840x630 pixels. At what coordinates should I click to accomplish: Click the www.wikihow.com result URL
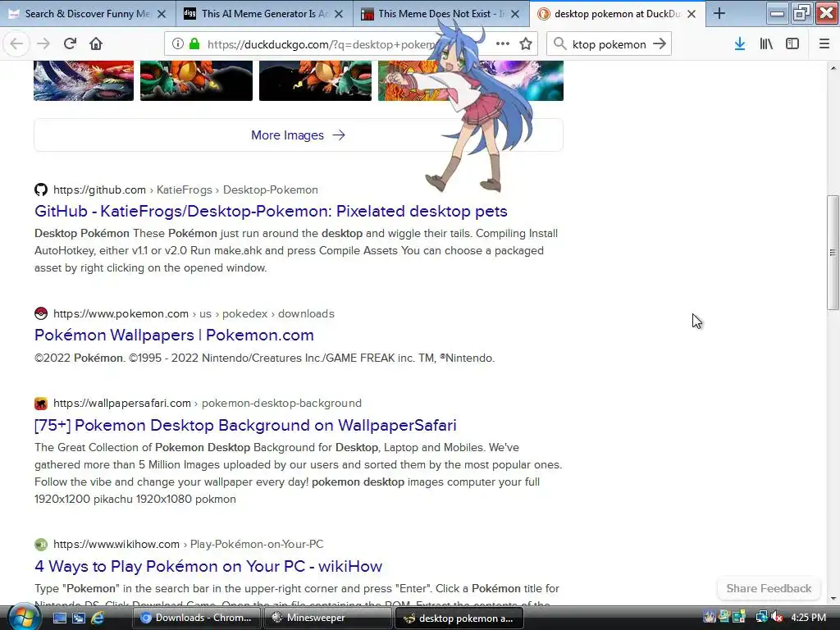pos(188,544)
